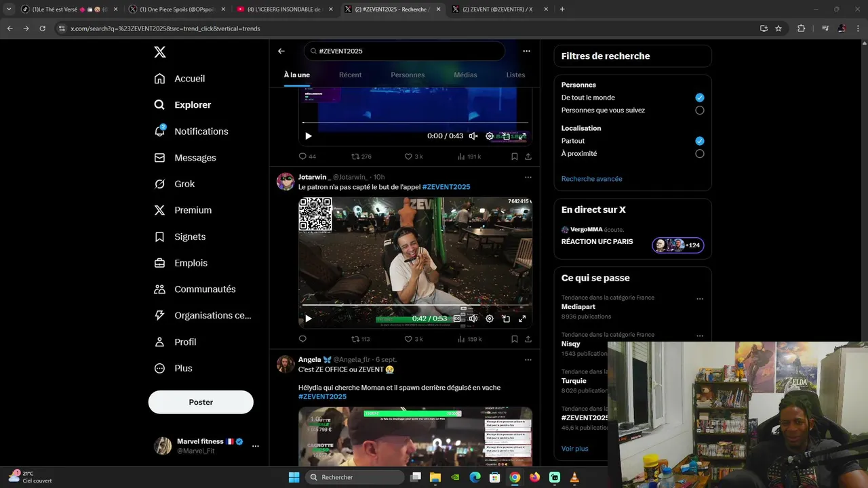Open Chrome extensions puzzle icon

801,28
